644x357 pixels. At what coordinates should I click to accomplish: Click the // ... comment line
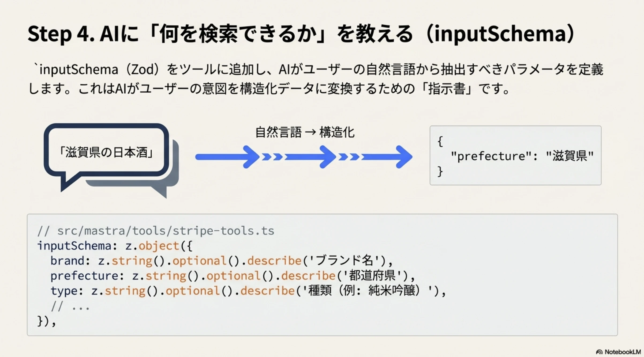point(70,306)
